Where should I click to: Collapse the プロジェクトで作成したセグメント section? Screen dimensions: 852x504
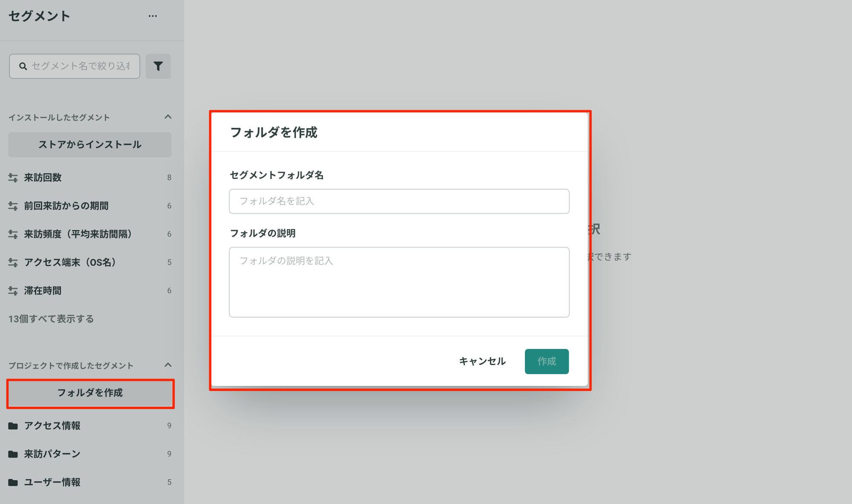click(168, 365)
